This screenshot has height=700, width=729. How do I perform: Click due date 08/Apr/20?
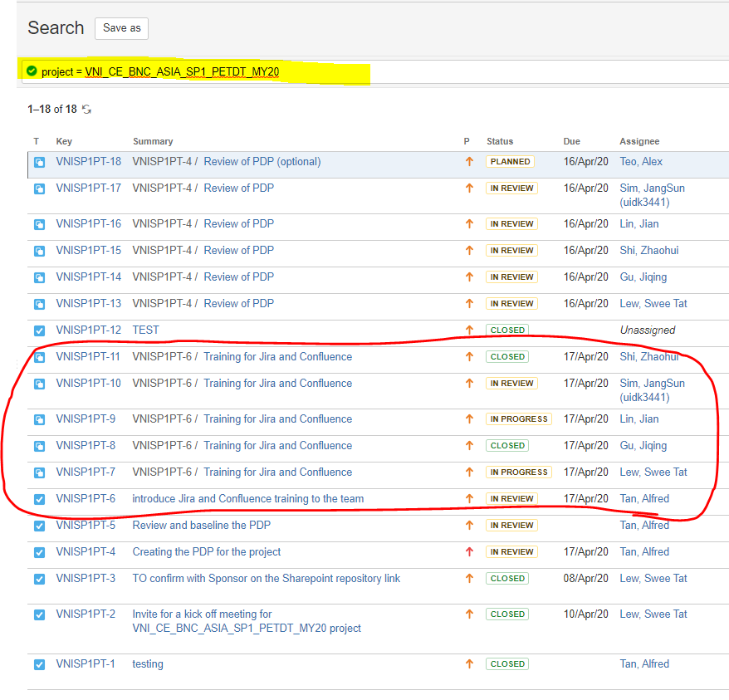pos(586,578)
